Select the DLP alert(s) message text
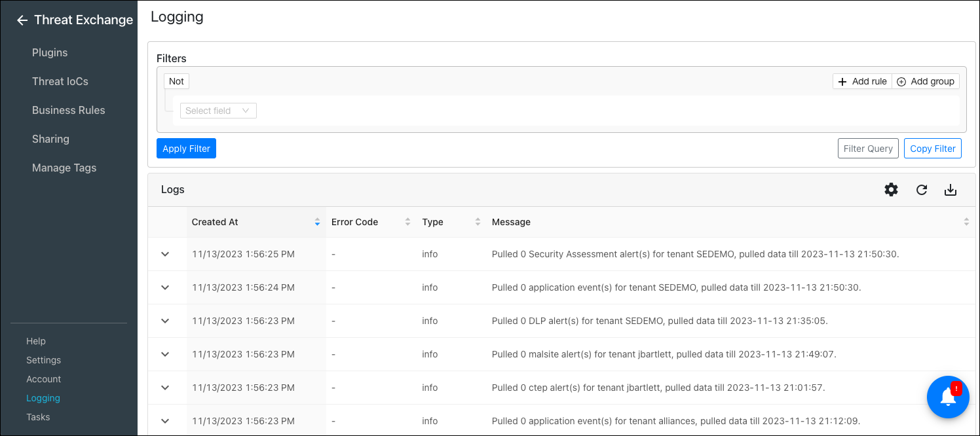980x436 pixels. (660, 321)
